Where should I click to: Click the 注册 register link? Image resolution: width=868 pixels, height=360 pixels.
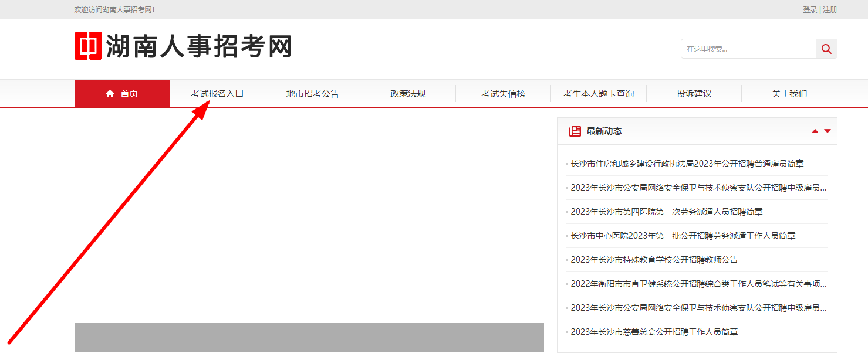coord(830,10)
